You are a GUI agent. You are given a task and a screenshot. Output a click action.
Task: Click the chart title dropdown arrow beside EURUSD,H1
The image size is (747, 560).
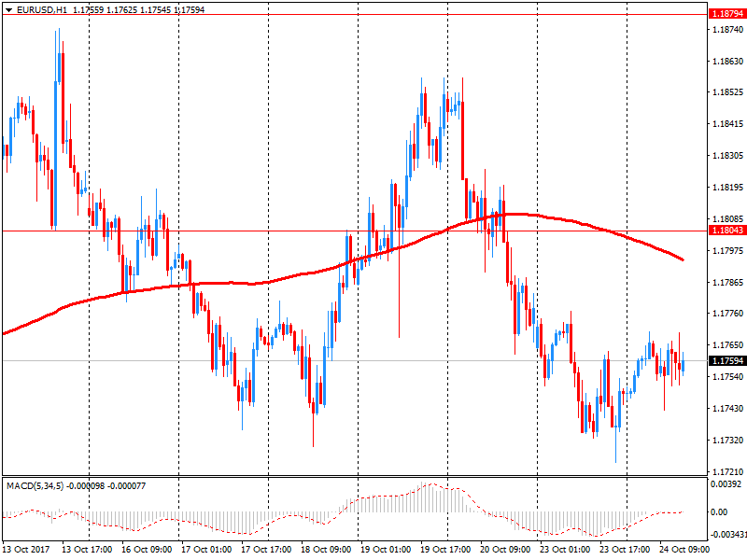coord(8,9)
